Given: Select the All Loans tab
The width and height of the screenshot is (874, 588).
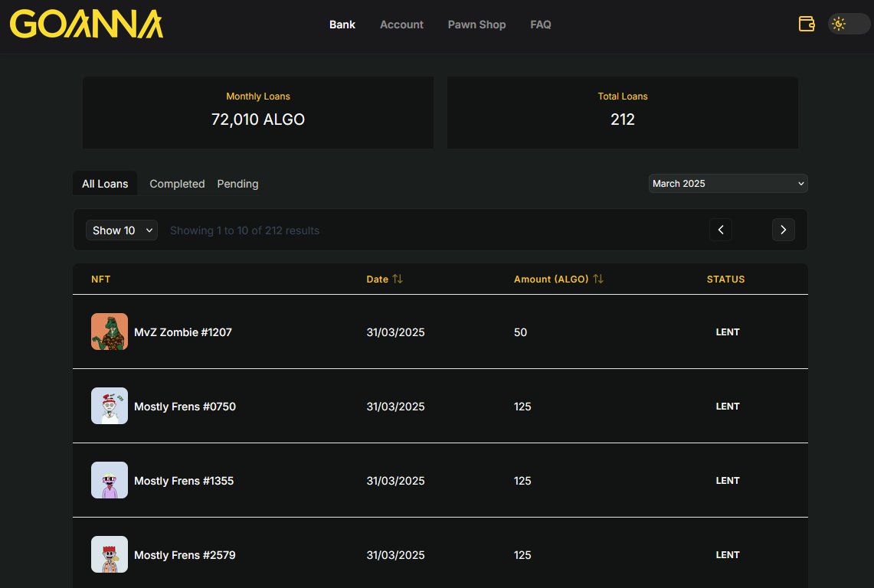Looking at the screenshot, I should coord(105,183).
